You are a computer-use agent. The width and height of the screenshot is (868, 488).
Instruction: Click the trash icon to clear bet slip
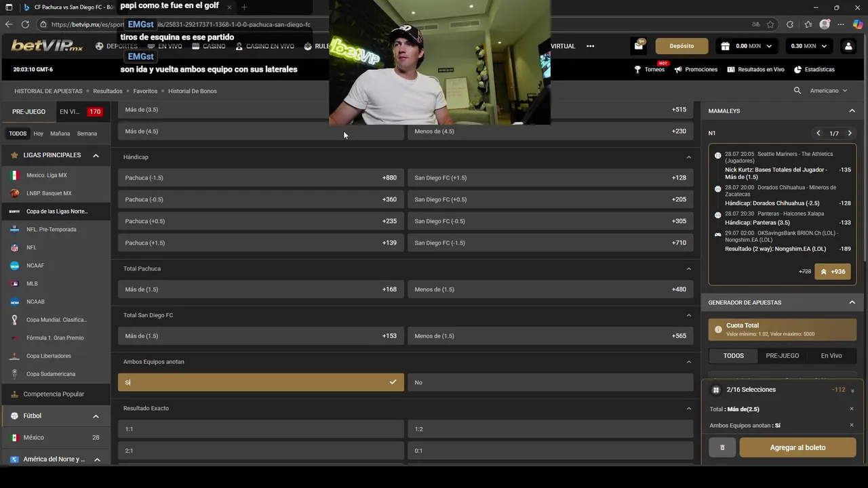pos(722,447)
